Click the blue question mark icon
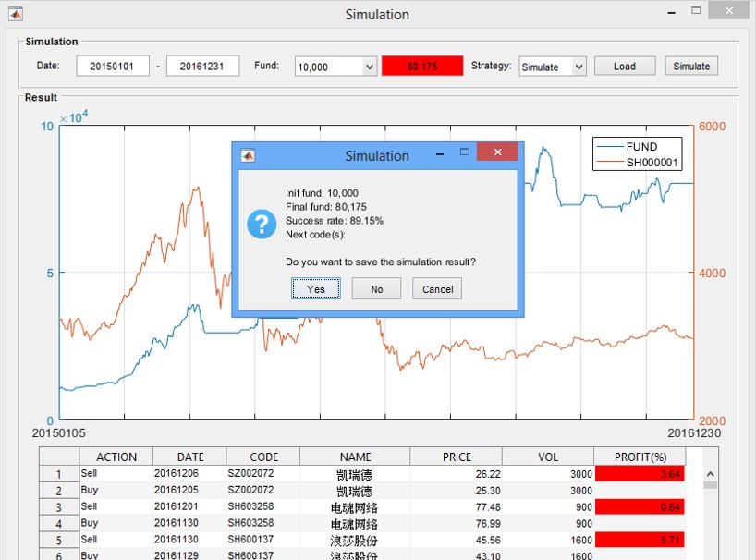Image resolution: width=756 pixels, height=560 pixels. coord(262,224)
